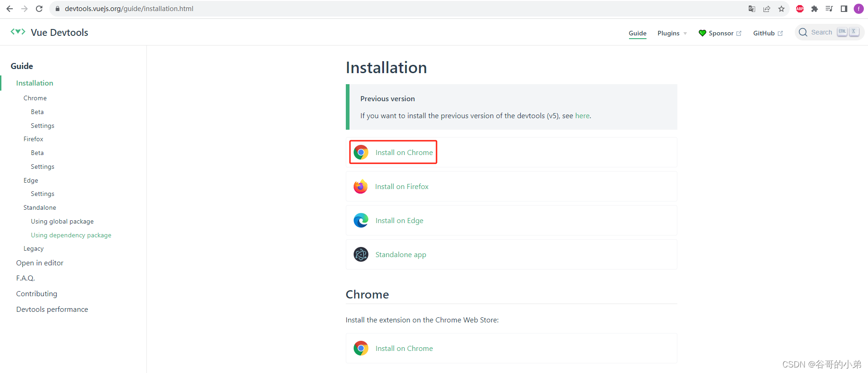
Task: Click the magnifier icon in the search box
Action: point(803,32)
